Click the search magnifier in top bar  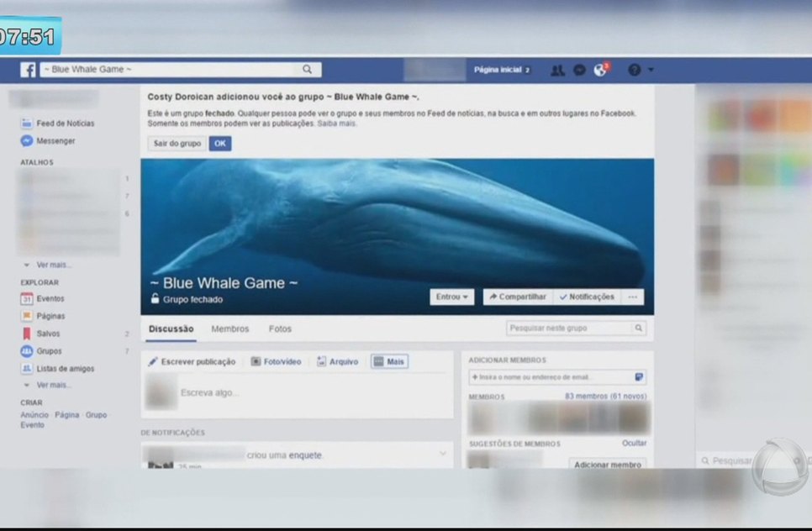307,70
